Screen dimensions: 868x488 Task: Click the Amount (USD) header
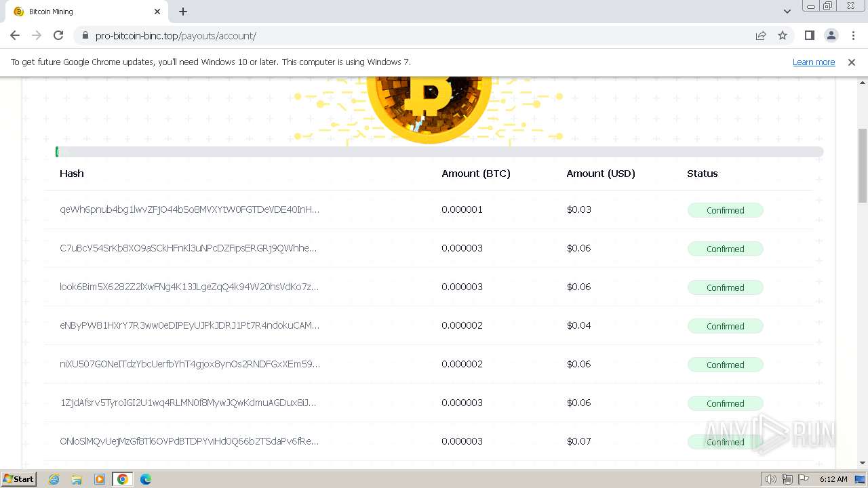601,174
